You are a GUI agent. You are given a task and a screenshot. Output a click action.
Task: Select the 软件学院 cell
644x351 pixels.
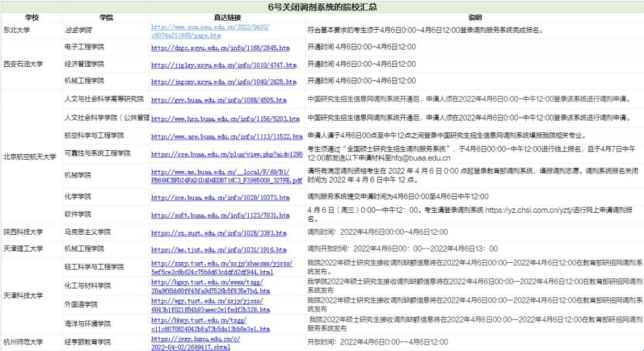pyautogui.click(x=106, y=215)
